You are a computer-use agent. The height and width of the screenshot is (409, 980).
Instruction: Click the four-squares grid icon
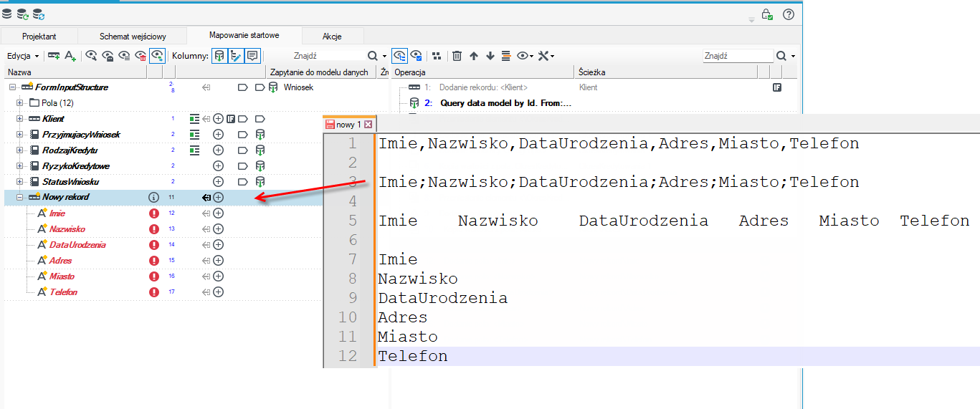437,55
